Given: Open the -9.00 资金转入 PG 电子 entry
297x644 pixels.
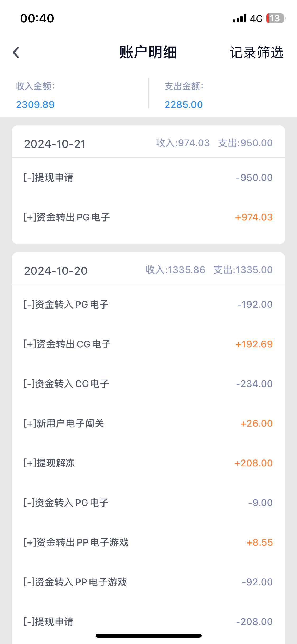Looking at the screenshot, I should point(148,503).
